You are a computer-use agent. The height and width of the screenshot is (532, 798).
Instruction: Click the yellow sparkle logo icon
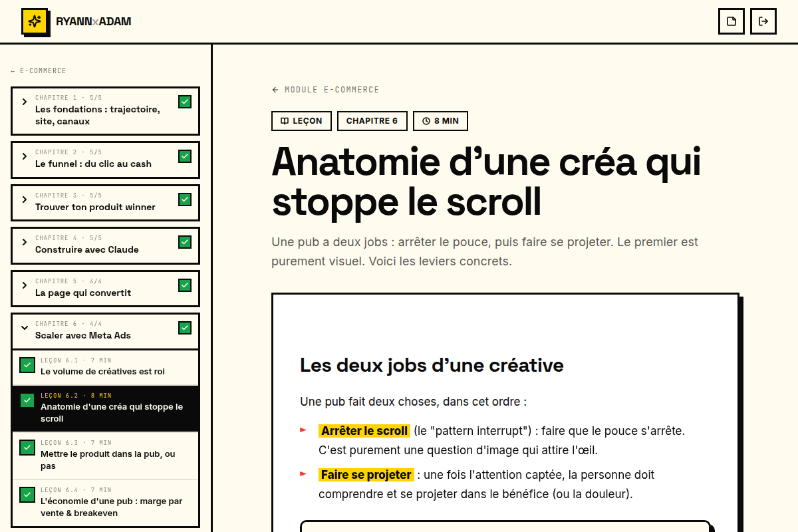coord(35,21)
